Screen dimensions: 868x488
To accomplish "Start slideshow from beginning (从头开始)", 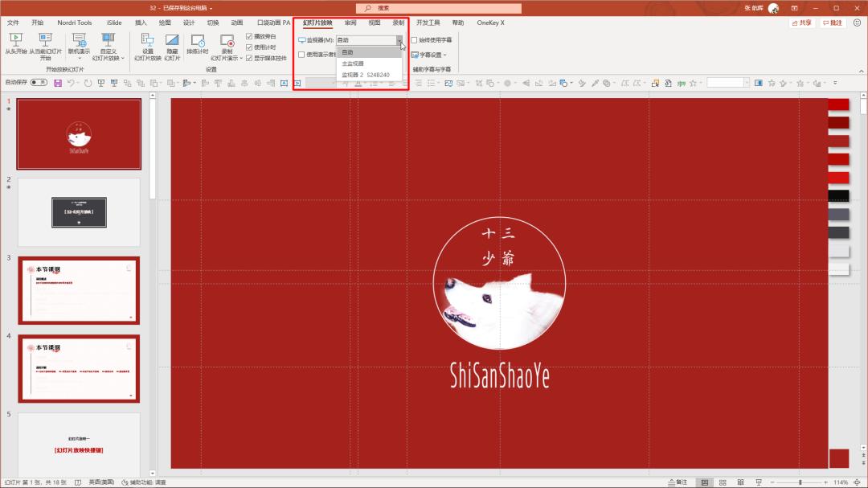I will tap(15, 40).
